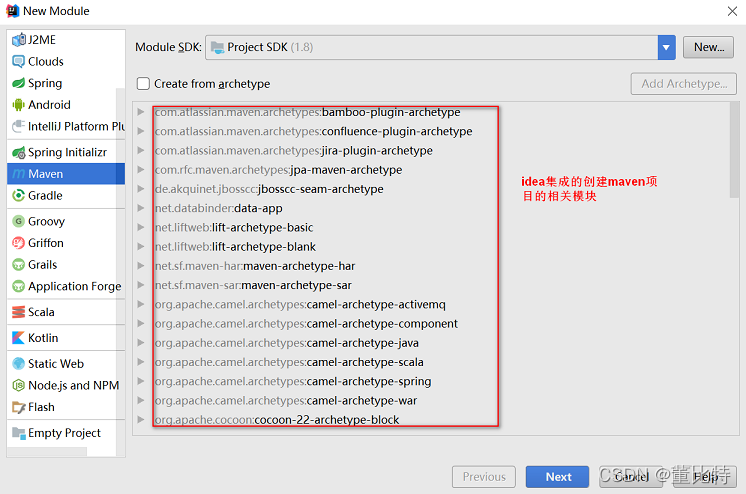This screenshot has width=746, height=494.
Task: Open Help for this dialog
Action: tap(705, 477)
